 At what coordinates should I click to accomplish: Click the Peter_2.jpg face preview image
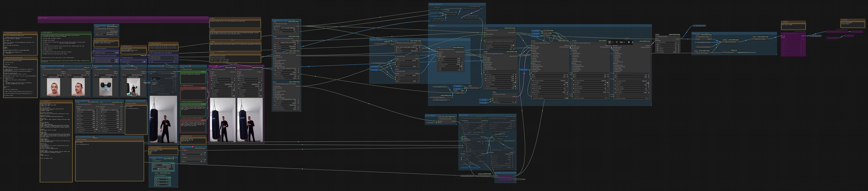click(78, 87)
